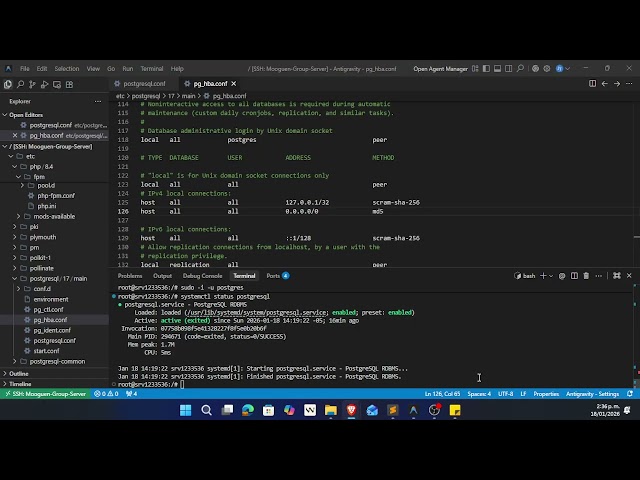Open start.conf in file tree
Image resolution: width=640 pixels, height=480 pixels.
pos(46,351)
